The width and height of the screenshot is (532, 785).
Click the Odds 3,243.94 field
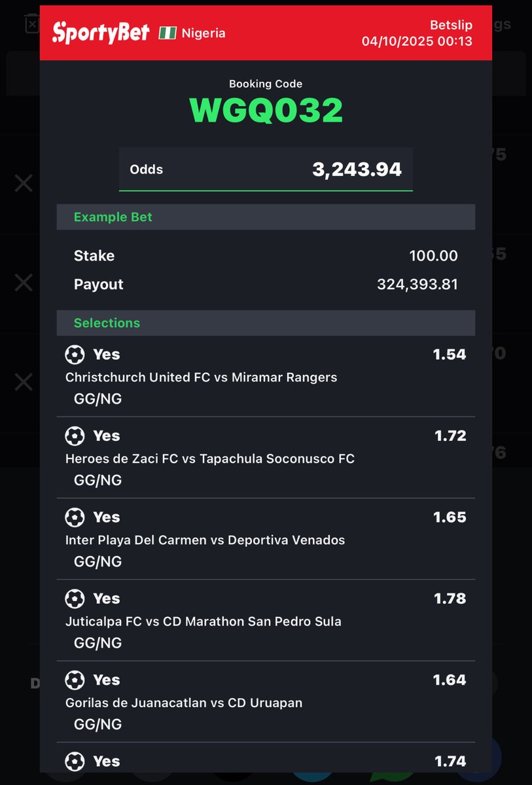pos(266,169)
